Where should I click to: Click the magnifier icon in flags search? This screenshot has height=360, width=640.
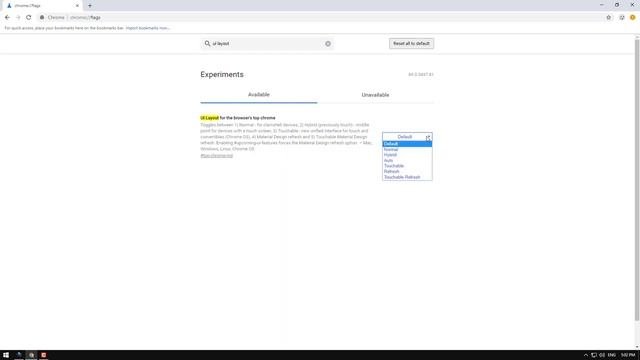[207, 43]
